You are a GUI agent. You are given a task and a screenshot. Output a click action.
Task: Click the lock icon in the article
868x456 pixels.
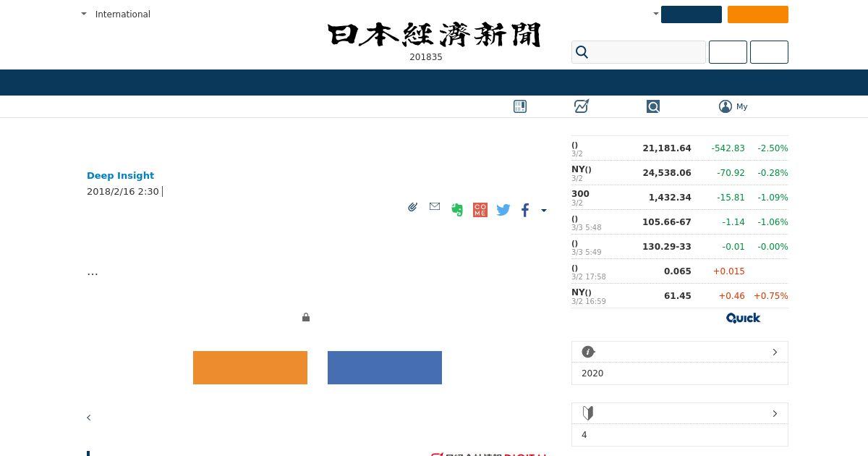(306, 317)
